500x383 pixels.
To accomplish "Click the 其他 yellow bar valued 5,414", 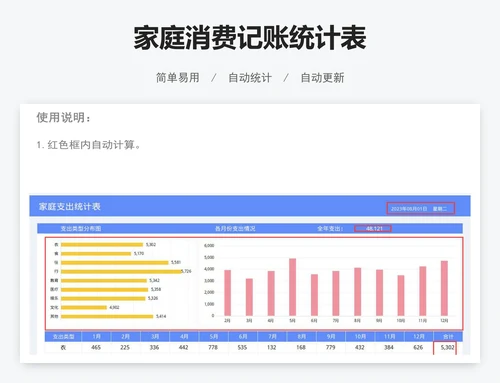I will pyautogui.click(x=107, y=316).
